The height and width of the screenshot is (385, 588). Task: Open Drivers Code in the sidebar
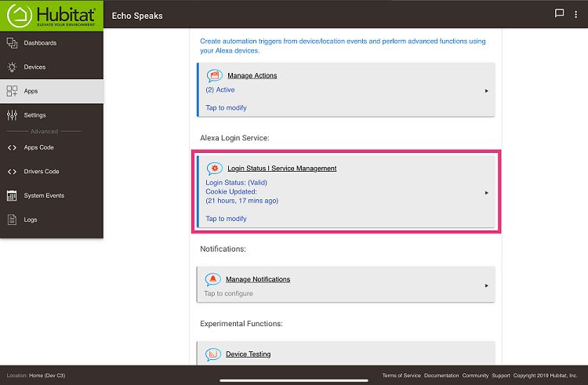[52, 172]
